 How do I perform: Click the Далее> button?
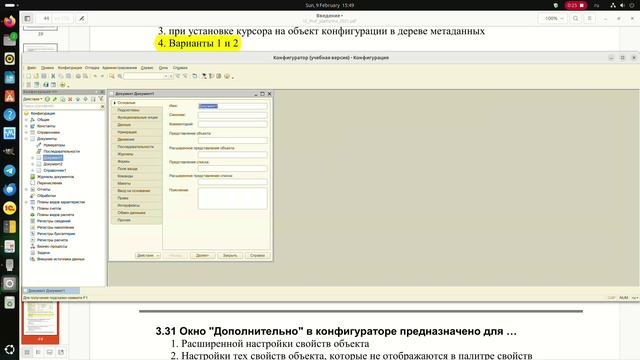pyautogui.click(x=202, y=256)
